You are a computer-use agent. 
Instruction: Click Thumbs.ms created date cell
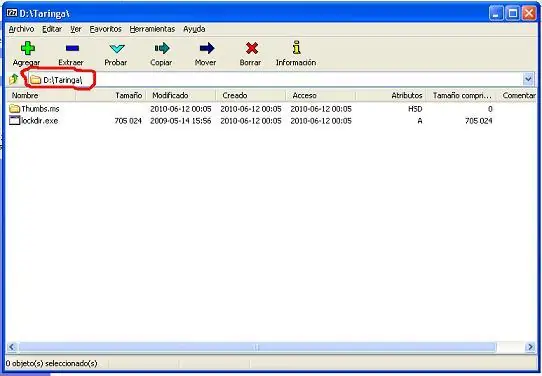click(x=251, y=109)
